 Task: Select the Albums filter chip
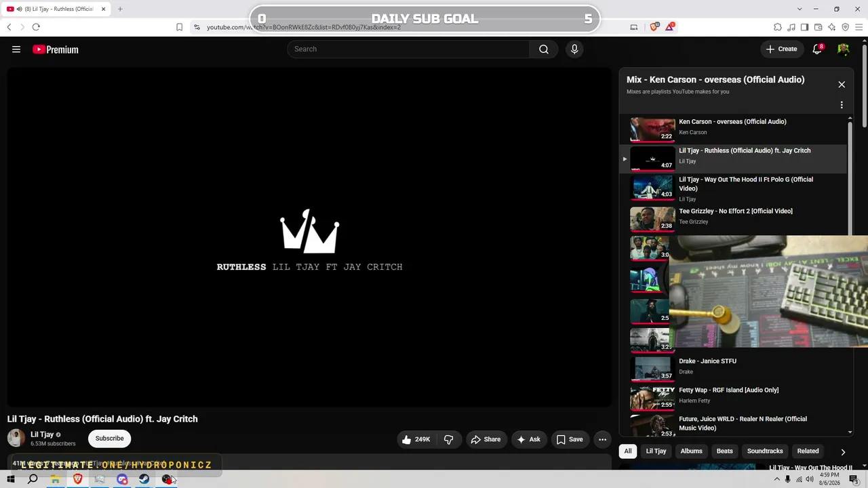point(691,451)
